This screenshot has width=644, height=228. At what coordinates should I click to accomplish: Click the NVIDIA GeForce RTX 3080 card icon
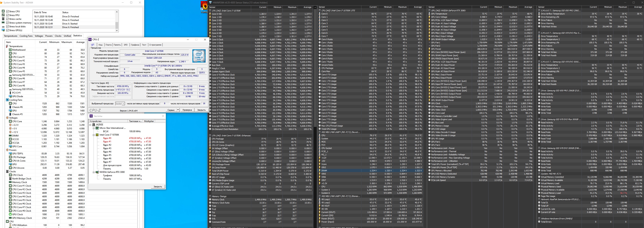pyautogui.click(x=97, y=172)
